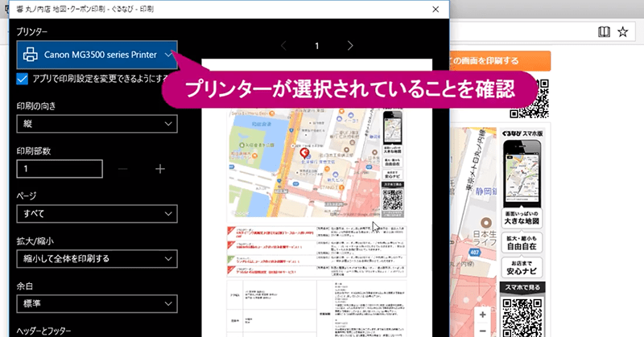
Task: Click the page number 1 in preview navigation
Action: coord(316,46)
